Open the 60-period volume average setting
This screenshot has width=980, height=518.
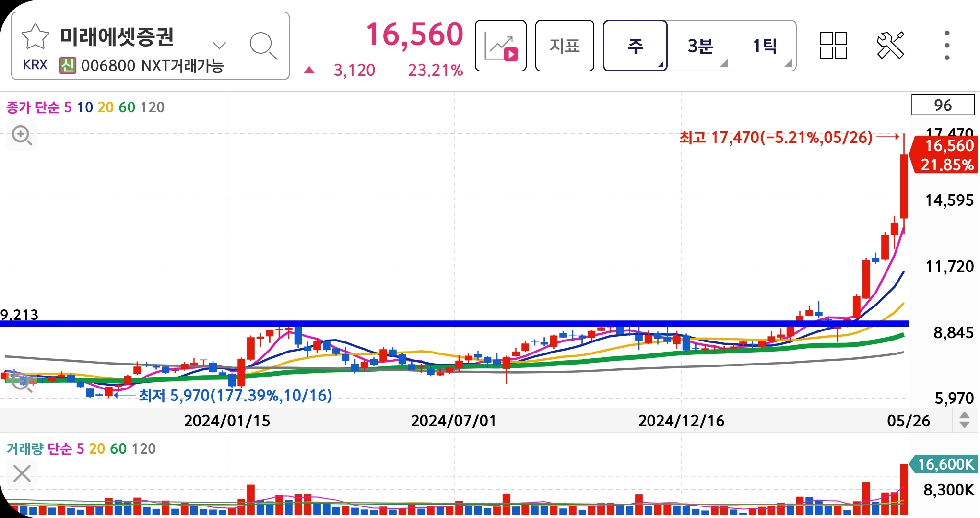pyautogui.click(x=118, y=448)
